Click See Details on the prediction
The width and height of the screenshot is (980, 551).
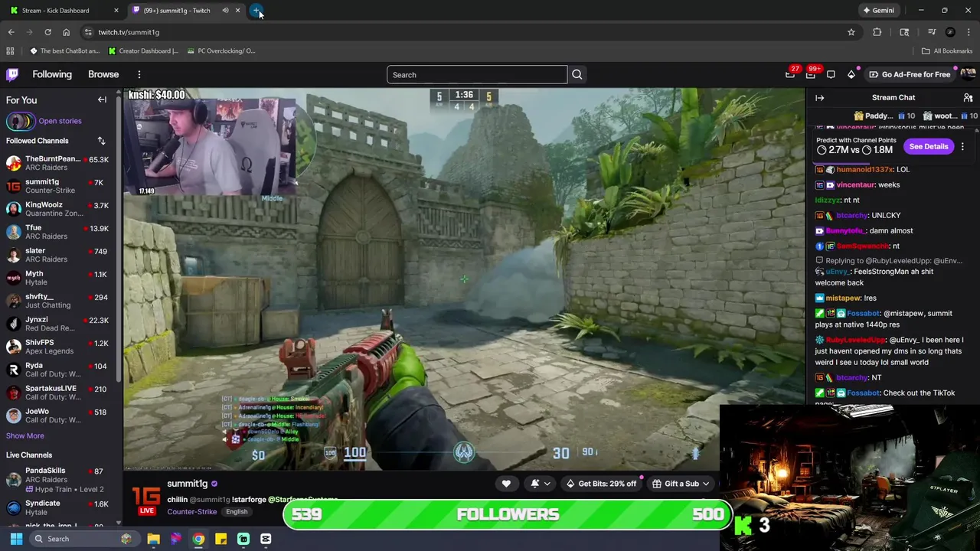pos(929,146)
